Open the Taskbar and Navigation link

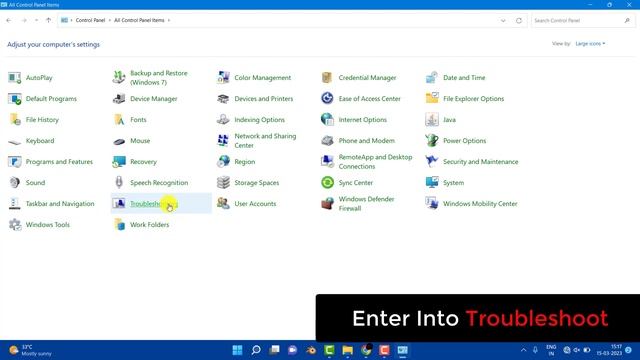(60, 204)
